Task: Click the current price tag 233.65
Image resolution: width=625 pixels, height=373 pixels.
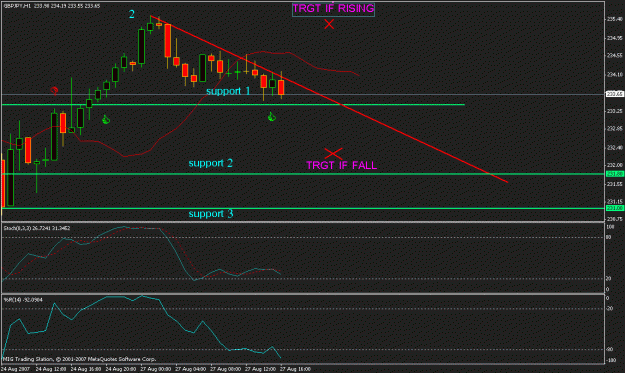Action: pyautogui.click(x=615, y=94)
